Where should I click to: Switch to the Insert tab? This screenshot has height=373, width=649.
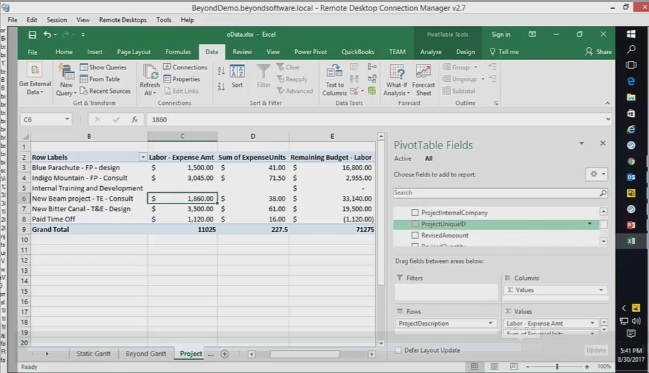tap(95, 52)
